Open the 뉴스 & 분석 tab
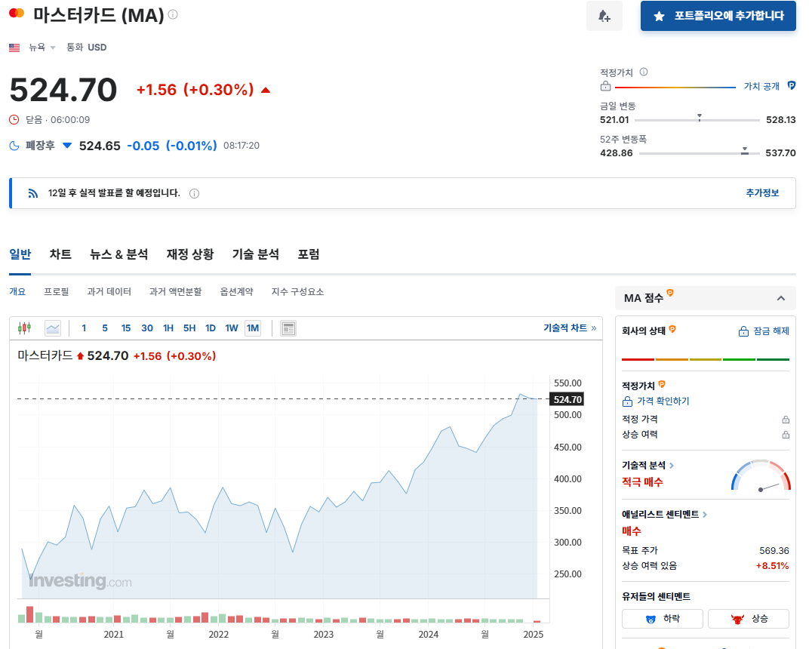The height and width of the screenshot is (649, 812). click(x=119, y=254)
